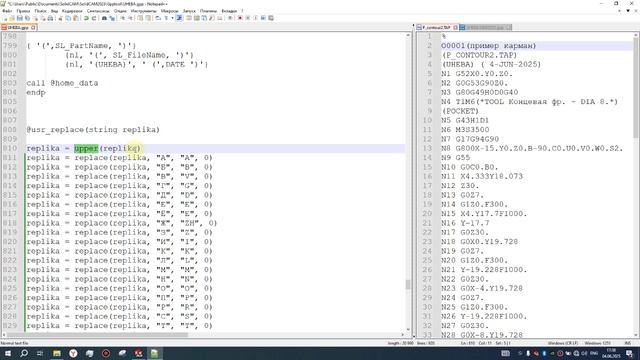Toggle word wrap from toolbar
The height and width of the screenshot is (360, 640).
(x=158, y=18)
